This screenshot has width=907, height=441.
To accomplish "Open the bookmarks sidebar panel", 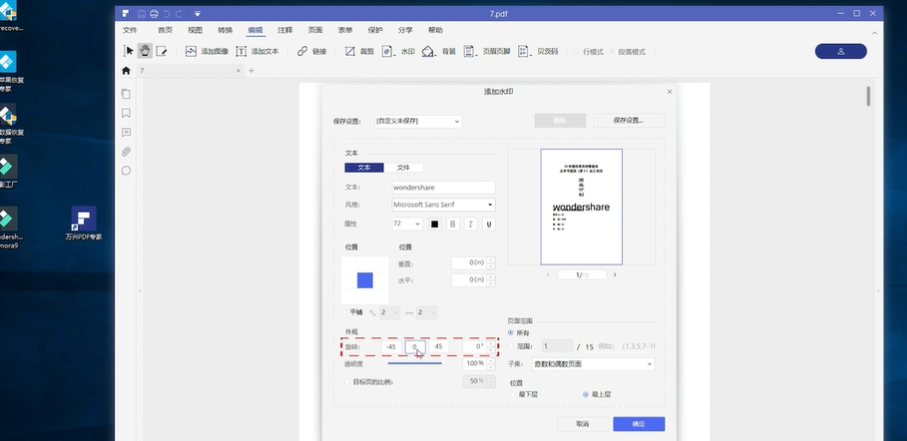I will click(x=126, y=113).
